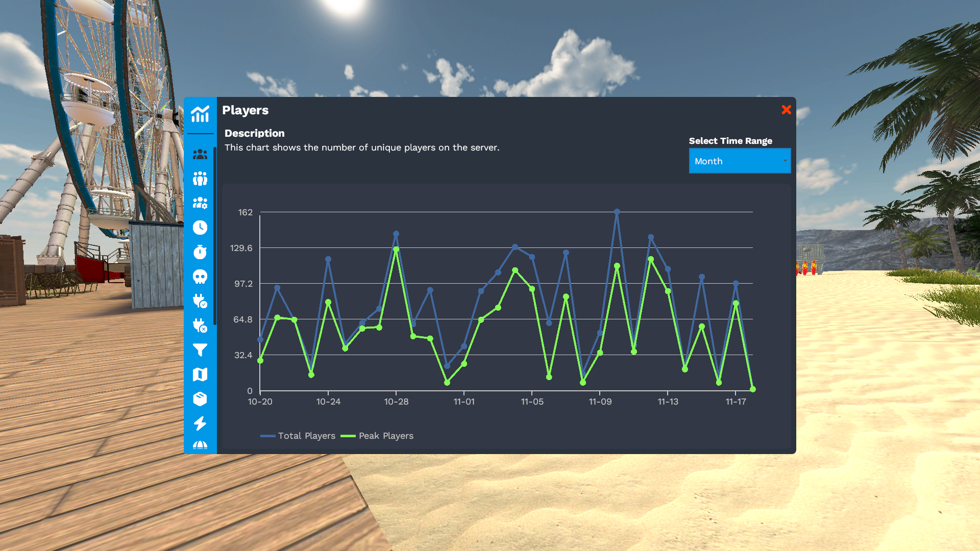Open the plug with X icon
The image size is (980, 551).
(200, 325)
